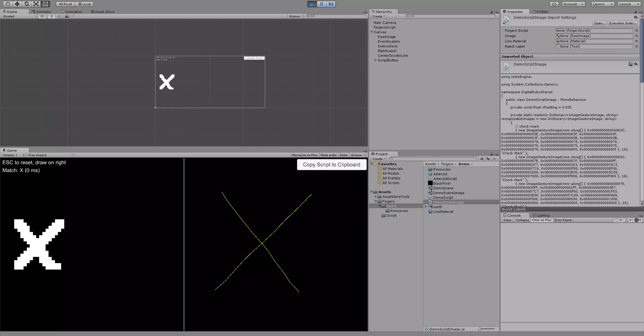The width and height of the screenshot is (644, 336).
Task: Select the Move tool in the toolbar
Action: click(x=17, y=4)
